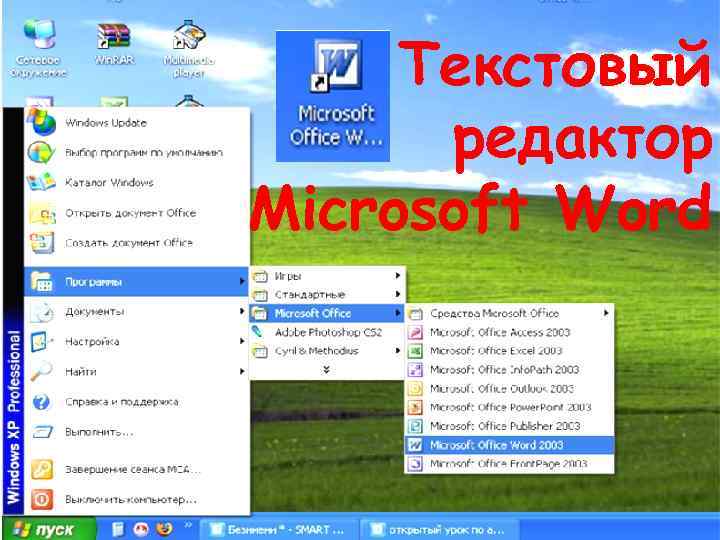
Task: Open Microsoft Office Word desktop shortcut
Action: tap(333, 96)
